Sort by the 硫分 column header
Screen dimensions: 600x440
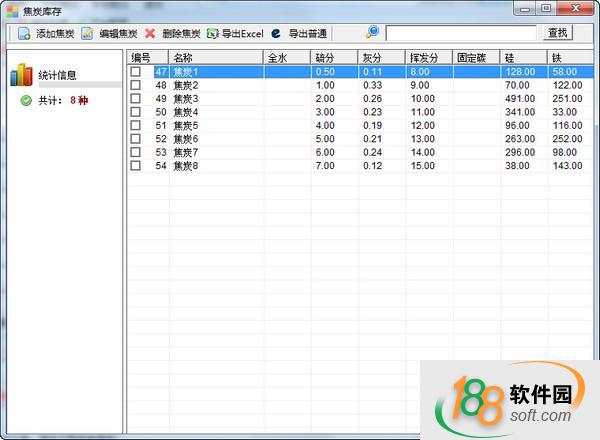click(x=334, y=58)
